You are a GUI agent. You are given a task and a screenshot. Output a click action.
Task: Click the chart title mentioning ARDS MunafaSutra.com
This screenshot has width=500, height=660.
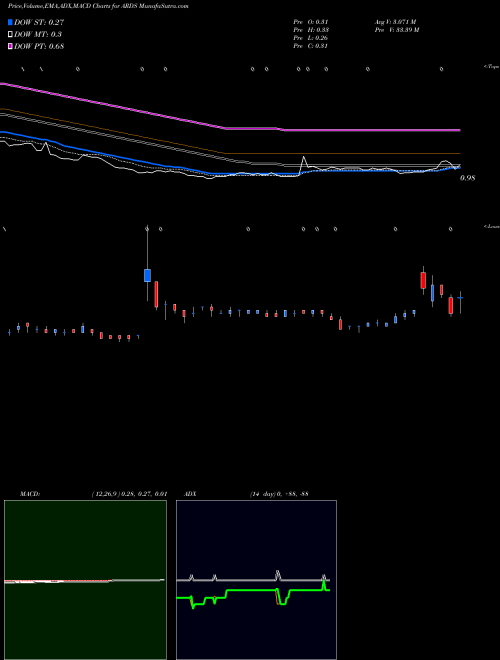click(98, 6)
